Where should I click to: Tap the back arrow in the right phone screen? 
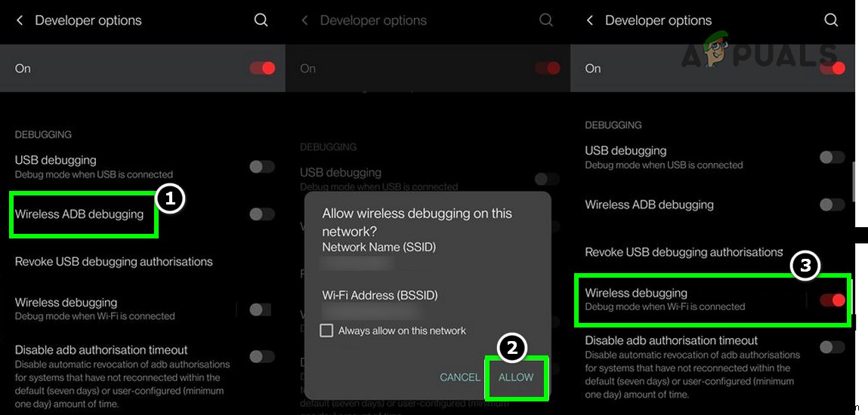pos(590,20)
